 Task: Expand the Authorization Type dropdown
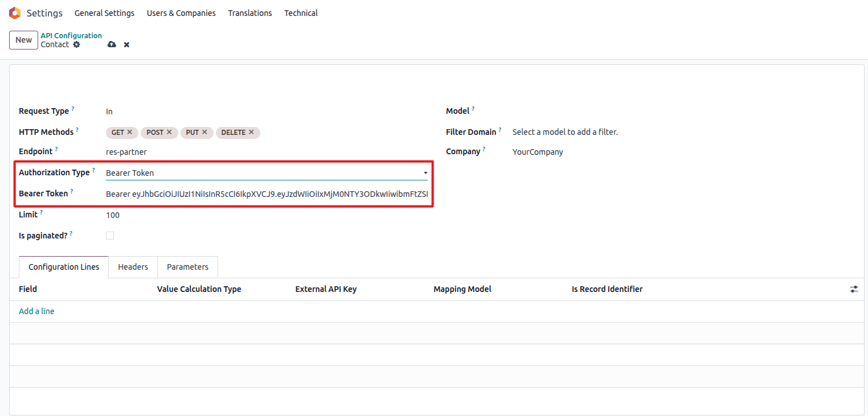point(425,173)
